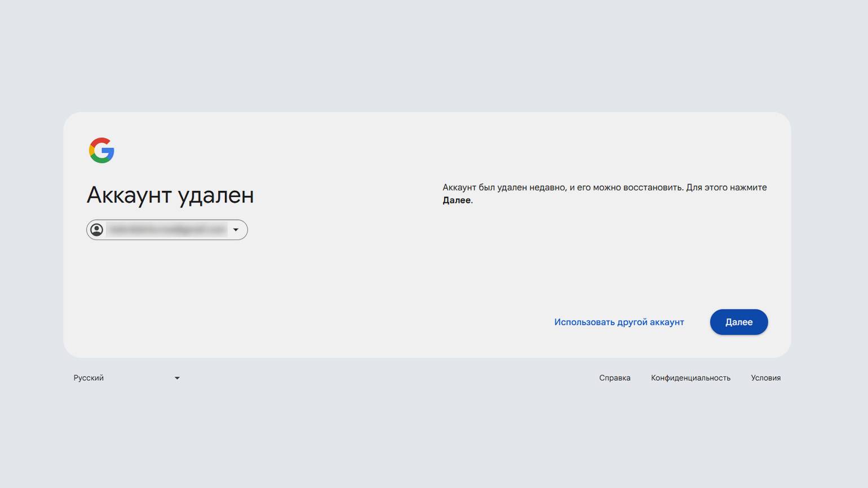Click the blue Далее button

click(x=739, y=322)
